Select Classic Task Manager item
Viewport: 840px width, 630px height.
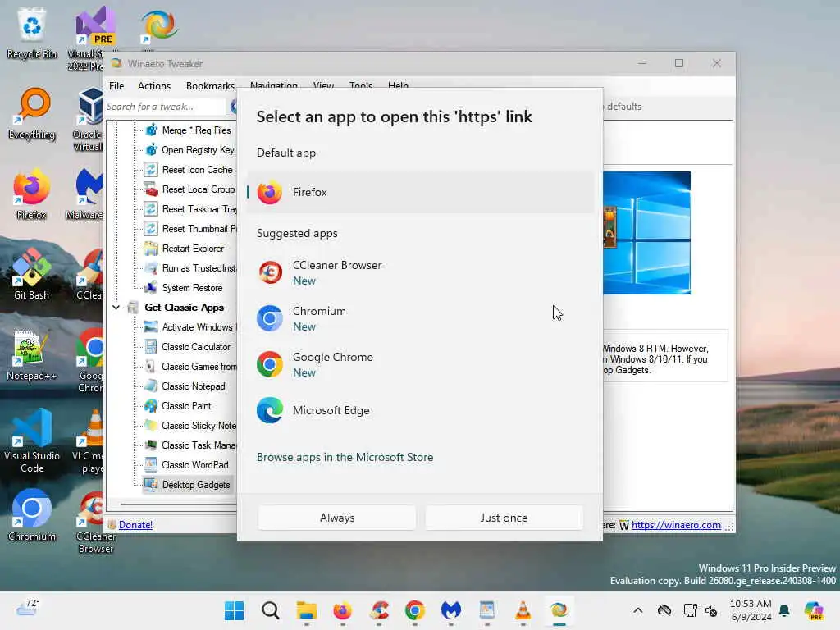(x=190, y=445)
